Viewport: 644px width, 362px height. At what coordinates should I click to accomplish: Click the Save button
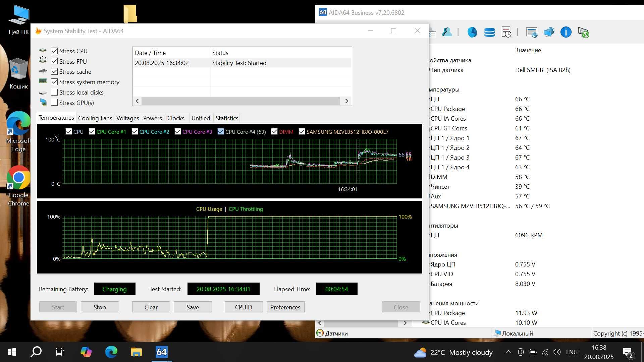point(193,307)
